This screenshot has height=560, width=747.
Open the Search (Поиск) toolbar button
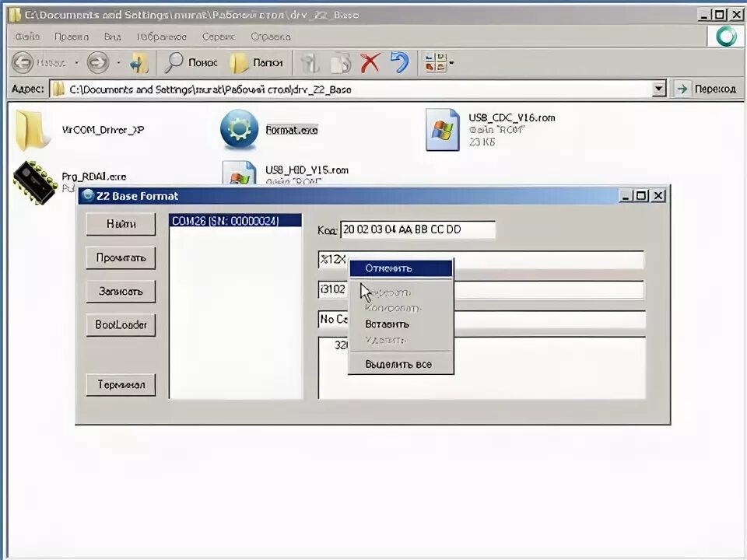(191, 63)
